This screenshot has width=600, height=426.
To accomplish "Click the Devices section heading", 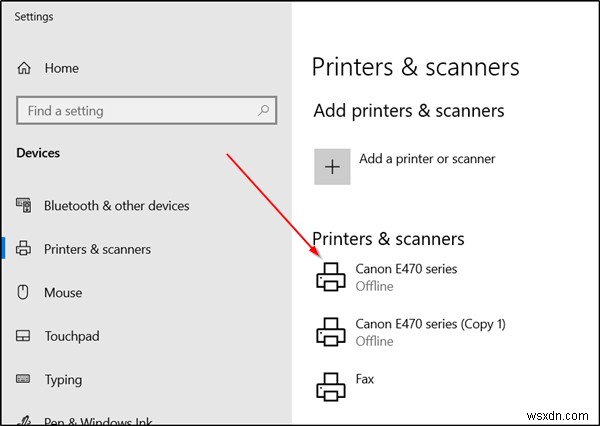I will click(38, 153).
